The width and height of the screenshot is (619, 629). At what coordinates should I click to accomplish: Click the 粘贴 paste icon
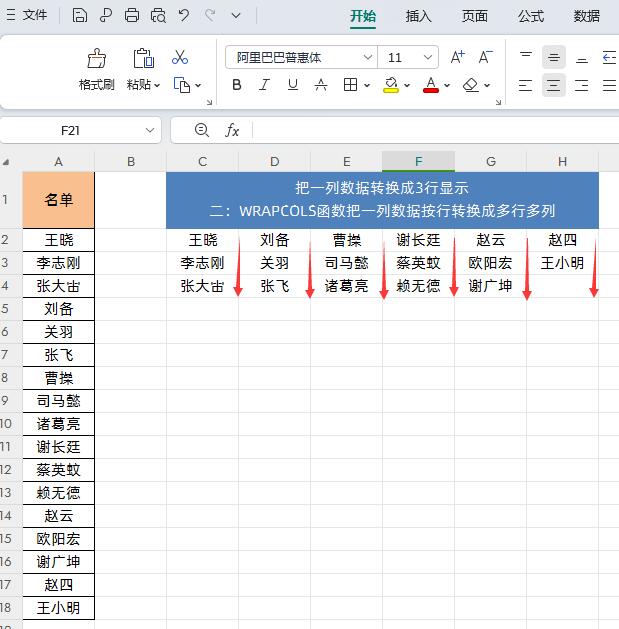(x=143, y=58)
